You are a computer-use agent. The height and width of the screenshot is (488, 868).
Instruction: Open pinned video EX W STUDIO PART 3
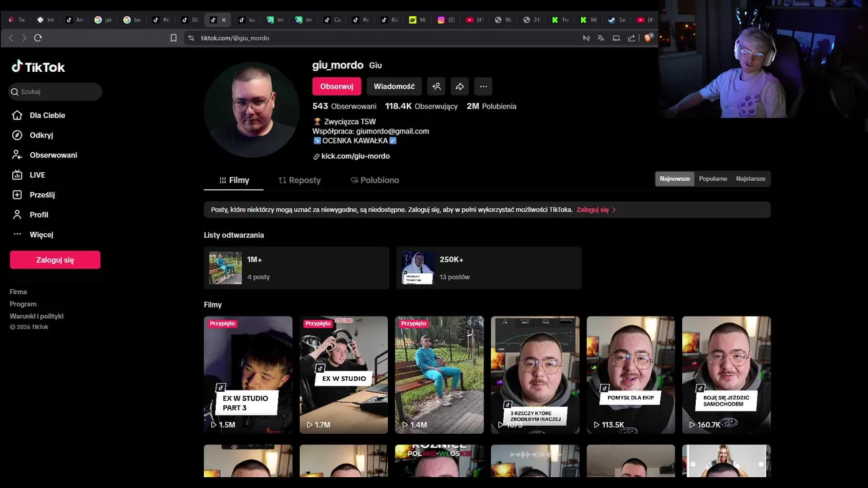coord(248,375)
